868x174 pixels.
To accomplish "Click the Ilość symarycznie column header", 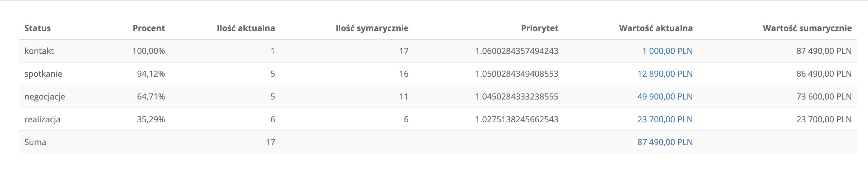I will (372, 28).
